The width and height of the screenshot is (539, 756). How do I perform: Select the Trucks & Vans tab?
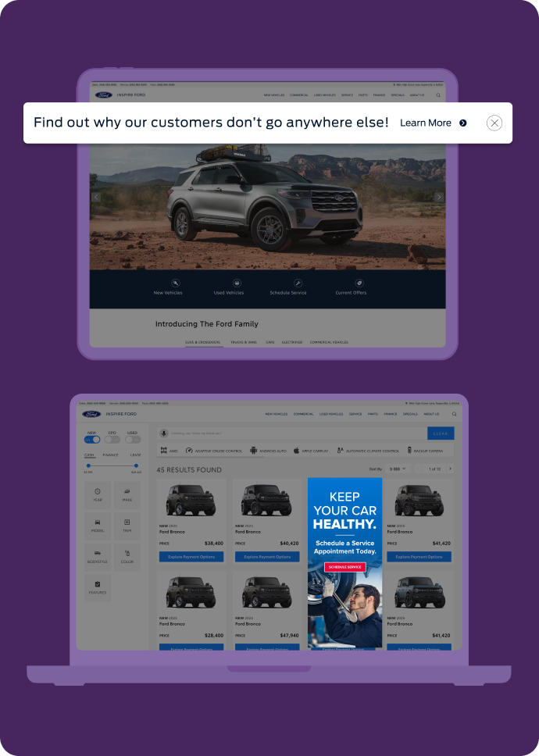pyautogui.click(x=244, y=342)
